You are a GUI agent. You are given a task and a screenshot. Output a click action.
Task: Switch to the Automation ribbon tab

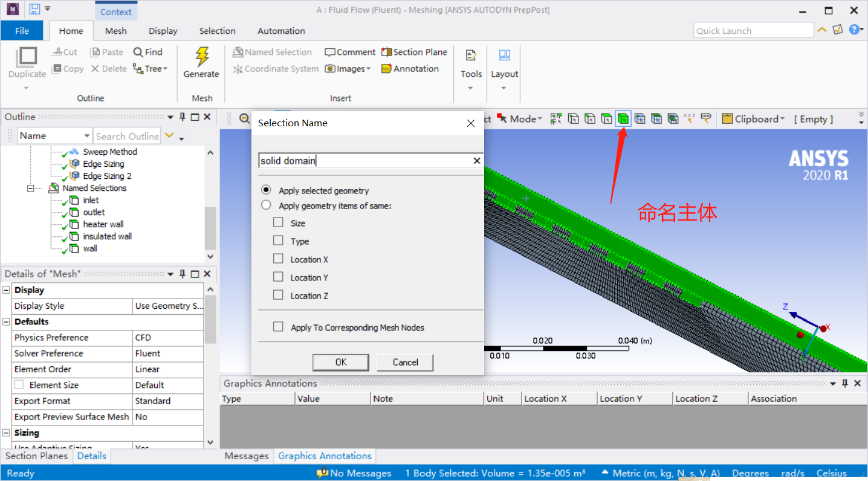(x=281, y=31)
